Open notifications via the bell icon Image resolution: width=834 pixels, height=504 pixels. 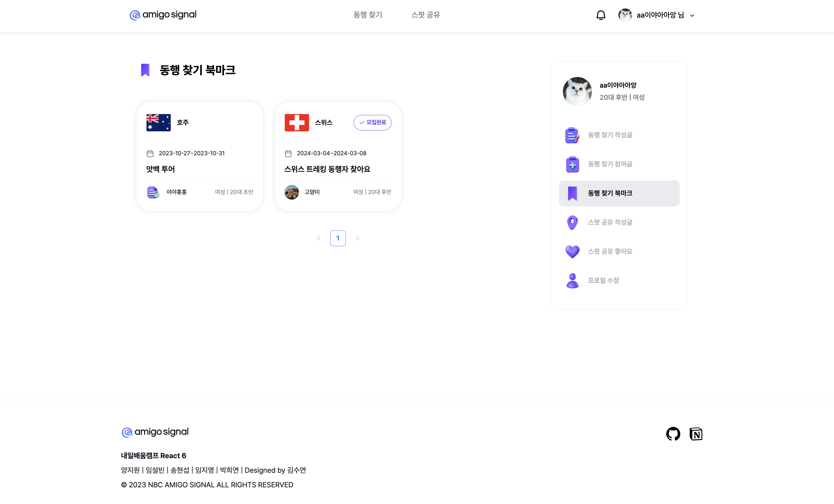click(x=601, y=15)
